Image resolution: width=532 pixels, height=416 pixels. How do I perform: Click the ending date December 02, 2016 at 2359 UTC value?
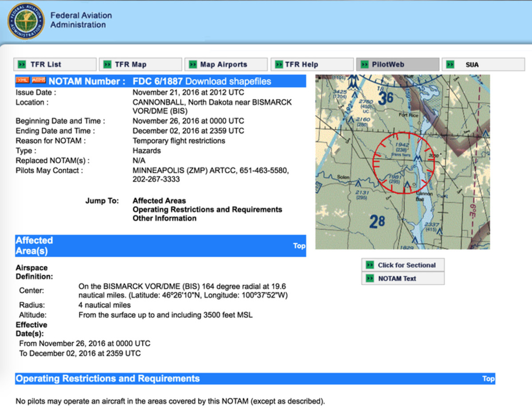pyautogui.click(x=188, y=131)
